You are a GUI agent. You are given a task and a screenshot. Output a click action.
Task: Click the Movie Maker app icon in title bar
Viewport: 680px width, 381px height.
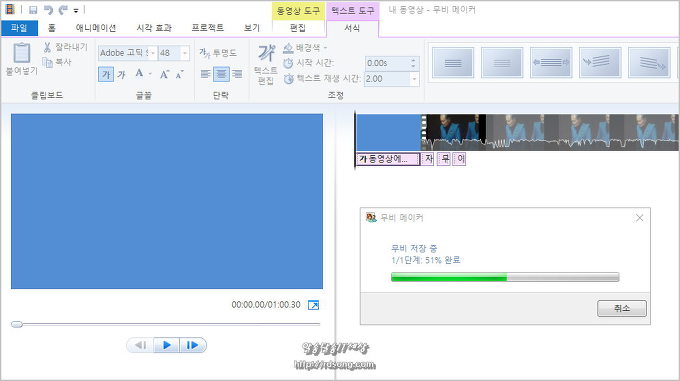(x=10, y=9)
